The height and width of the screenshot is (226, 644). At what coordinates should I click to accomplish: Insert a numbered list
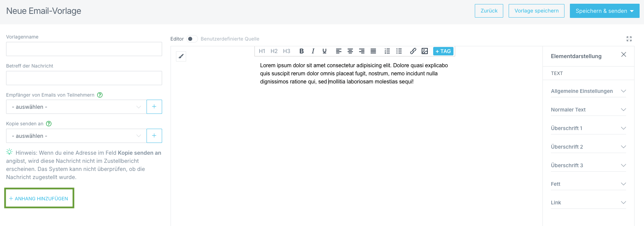pos(387,51)
